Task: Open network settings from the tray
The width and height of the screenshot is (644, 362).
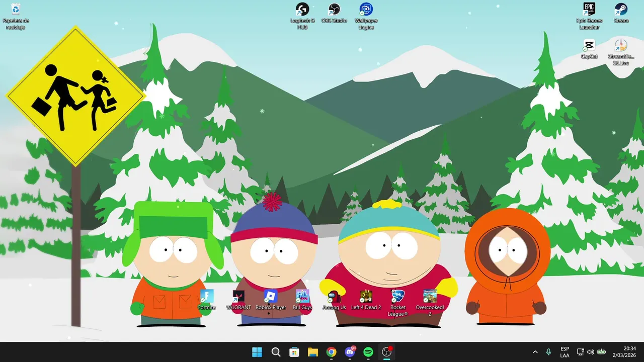Action: click(x=580, y=352)
